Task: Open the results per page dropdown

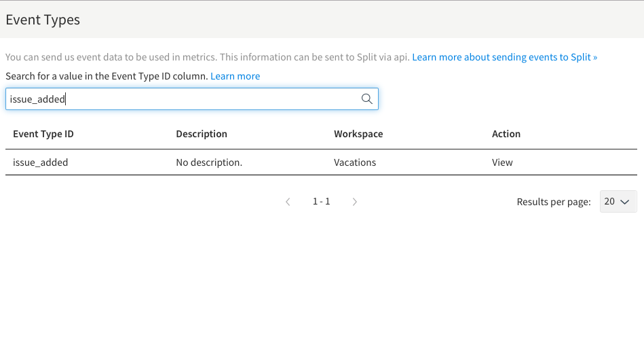Action: pos(618,202)
